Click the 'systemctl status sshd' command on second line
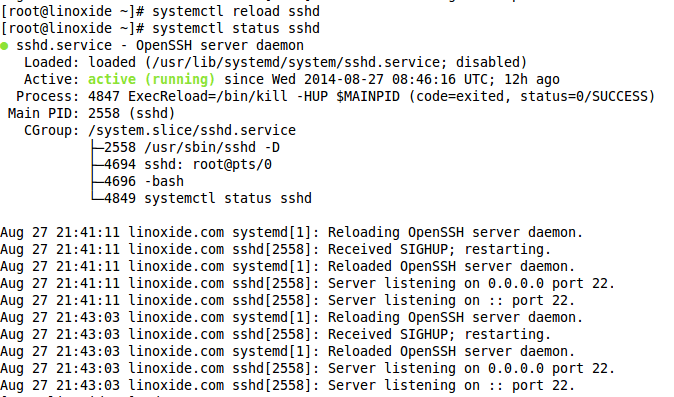This screenshot has width=674, height=397. [236, 28]
